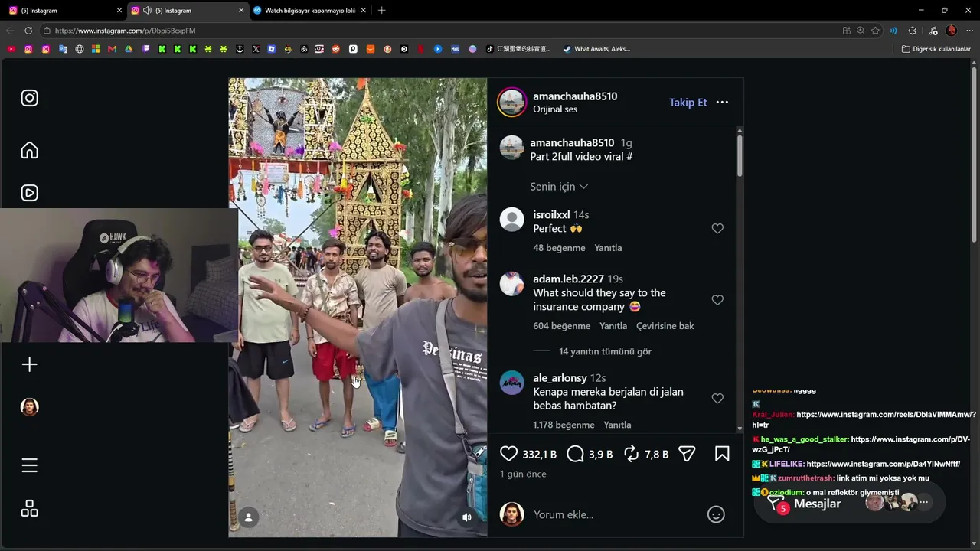Go to Instagram Home feed icon
This screenshot has height=551, width=980.
point(29,150)
